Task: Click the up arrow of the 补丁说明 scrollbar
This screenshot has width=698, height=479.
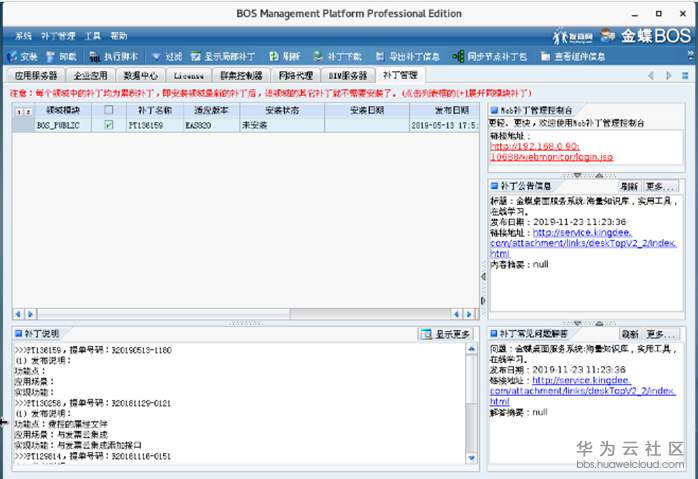Action: click(471, 349)
